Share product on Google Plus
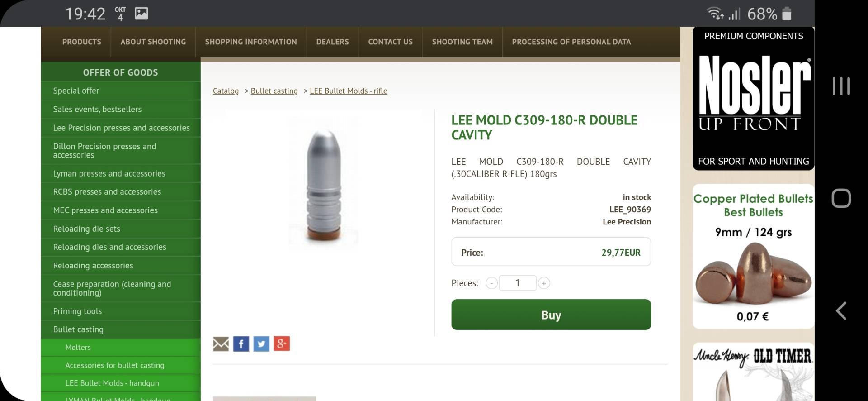This screenshot has width=868, height=401. [x=282, y=344]
